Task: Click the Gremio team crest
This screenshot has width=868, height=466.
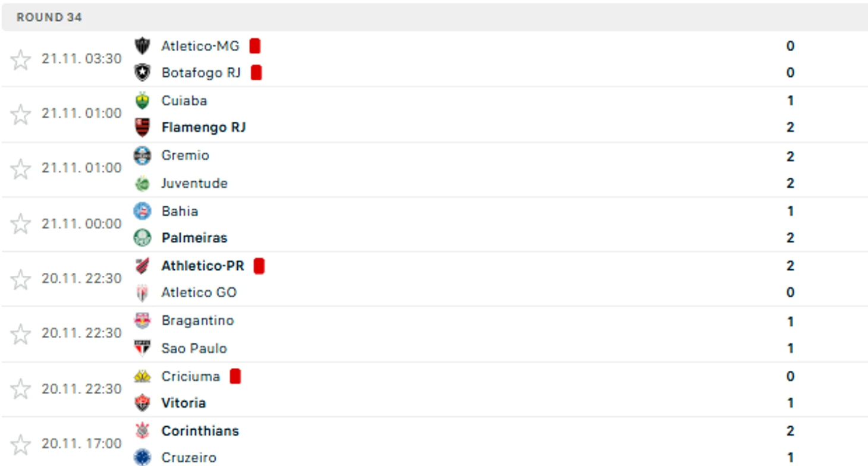Action: click(x=142, y=156)
